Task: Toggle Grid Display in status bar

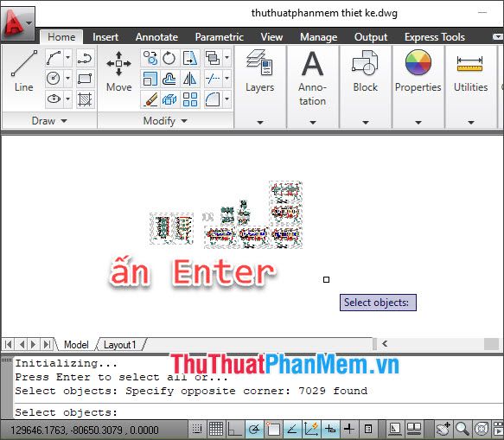Action: 215,429
